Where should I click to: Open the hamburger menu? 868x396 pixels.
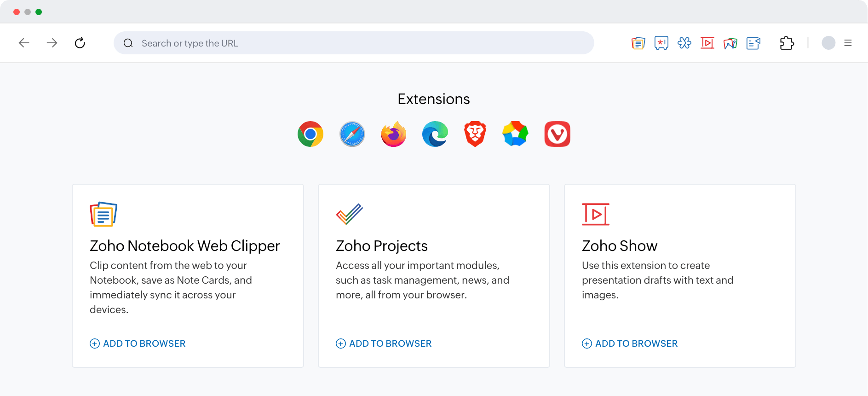[x=848, y=43]
